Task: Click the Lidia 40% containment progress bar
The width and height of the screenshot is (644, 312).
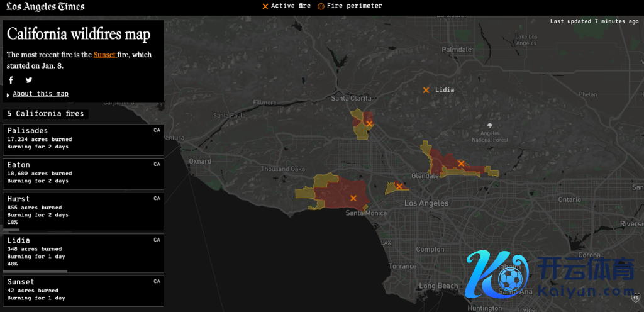Action: [x=35, y=271]
